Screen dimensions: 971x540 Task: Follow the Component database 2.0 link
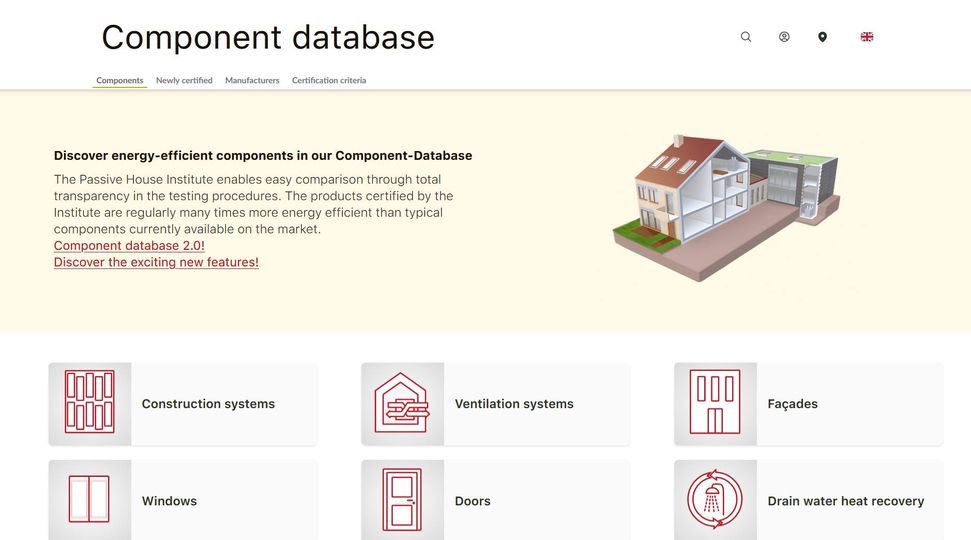click(129, 245)
